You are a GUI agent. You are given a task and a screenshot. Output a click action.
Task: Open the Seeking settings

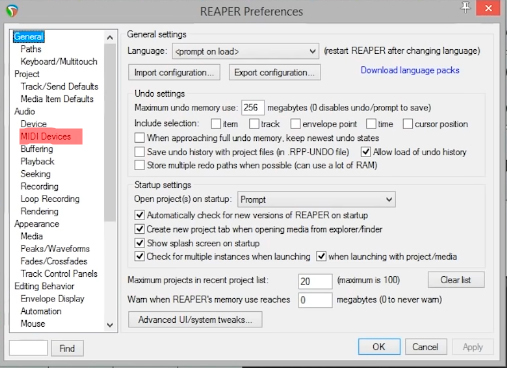[36, 174]
